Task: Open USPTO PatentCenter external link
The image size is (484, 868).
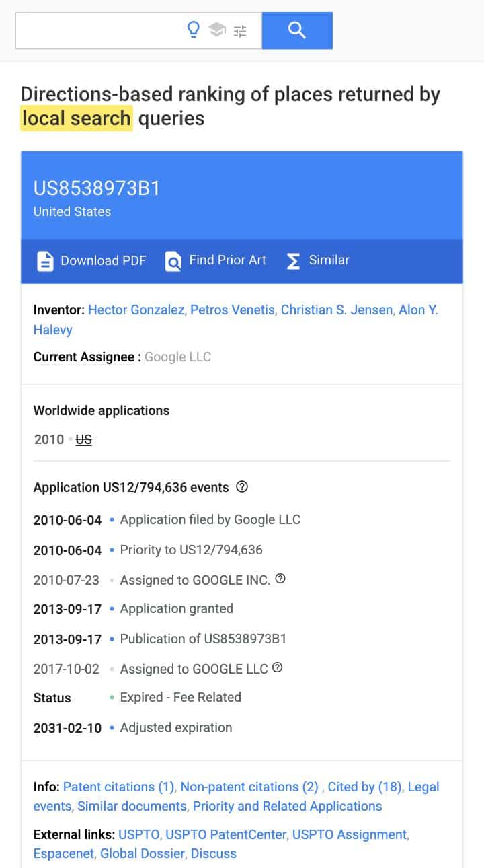Action: click(x=227, y=835)
